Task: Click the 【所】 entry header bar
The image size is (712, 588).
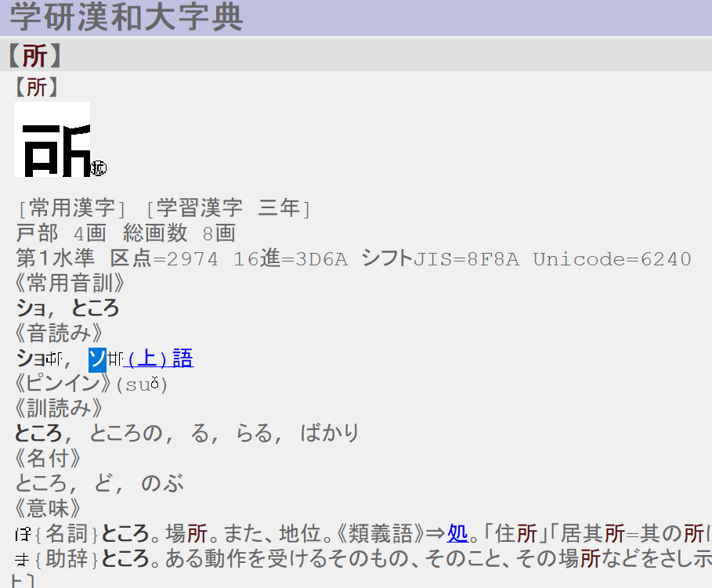Action: (x=356, y=56)
